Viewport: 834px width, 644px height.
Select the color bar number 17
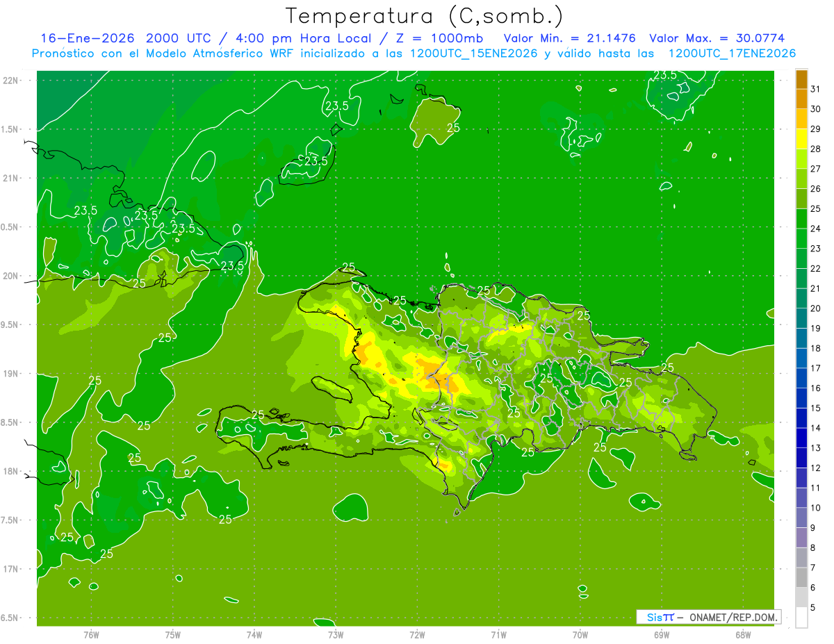tap(815, 368)
